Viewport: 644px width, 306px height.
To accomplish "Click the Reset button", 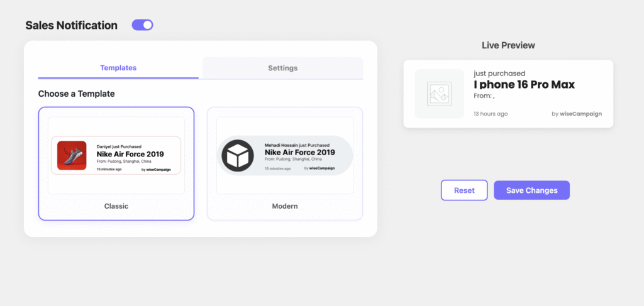I will (464, 190).
